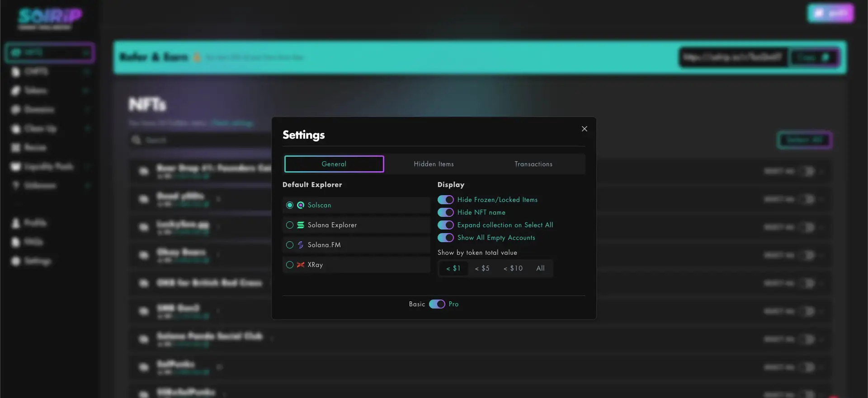Image resolution: width=868 pixels, height=398 pixels.
Task: Select the < $1 token value filter
Action: coord(453,268)
